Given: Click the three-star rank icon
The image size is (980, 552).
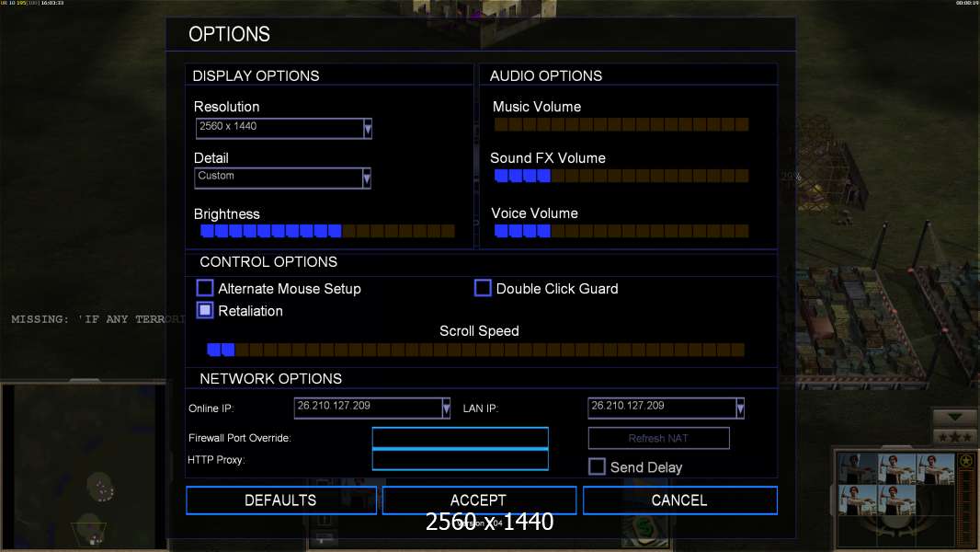Looking at the screenshot, I should coord(954,436).
